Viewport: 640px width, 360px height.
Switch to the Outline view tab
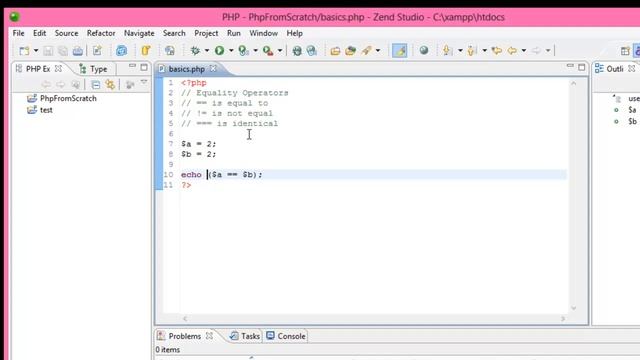pos(614,69)
